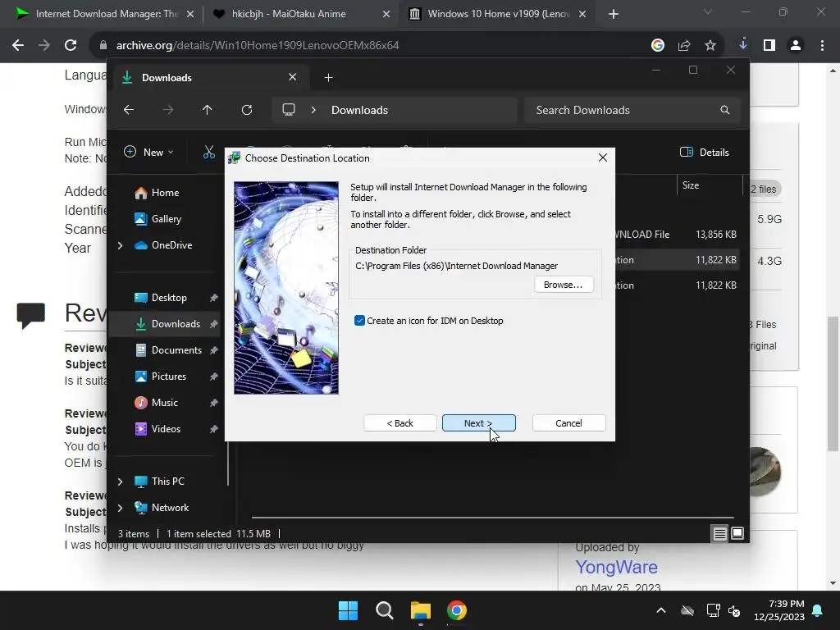Viewport: 840px width, 630px height.
Task: Expand the OneDrive tree node
Action: pyautogui.click(x=120, y=245)
